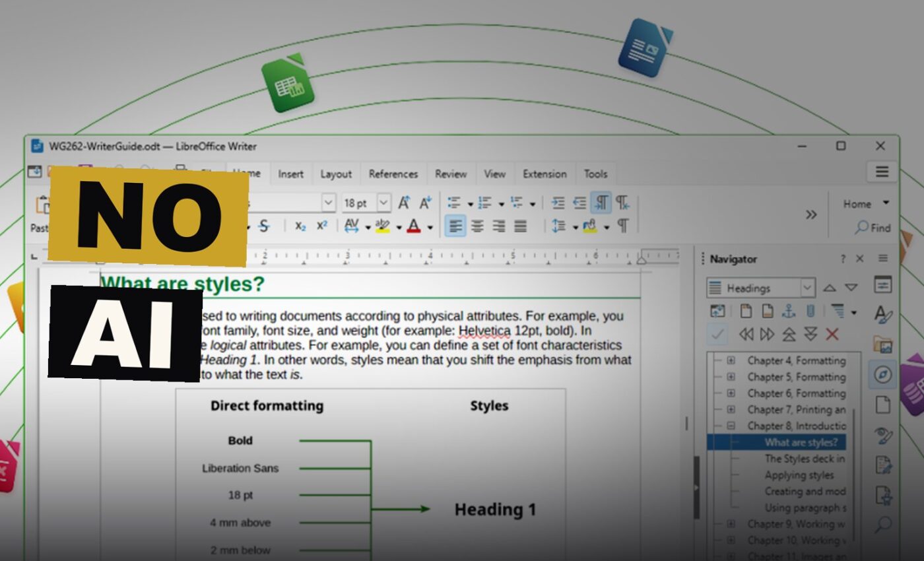Apply superscript formatting
The width and height of the screenshot is (924, 561).
click(322, 226)
